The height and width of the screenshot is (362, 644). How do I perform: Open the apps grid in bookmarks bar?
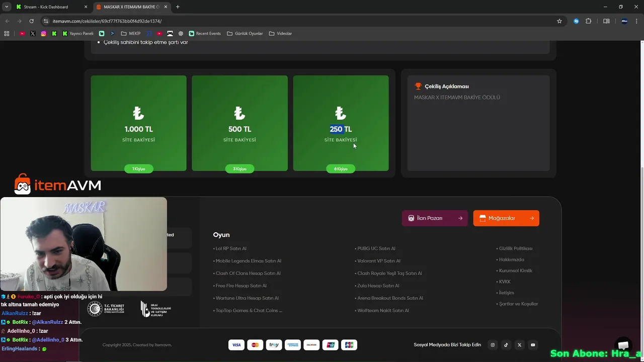pyautogui.click(x=7, y=34)
